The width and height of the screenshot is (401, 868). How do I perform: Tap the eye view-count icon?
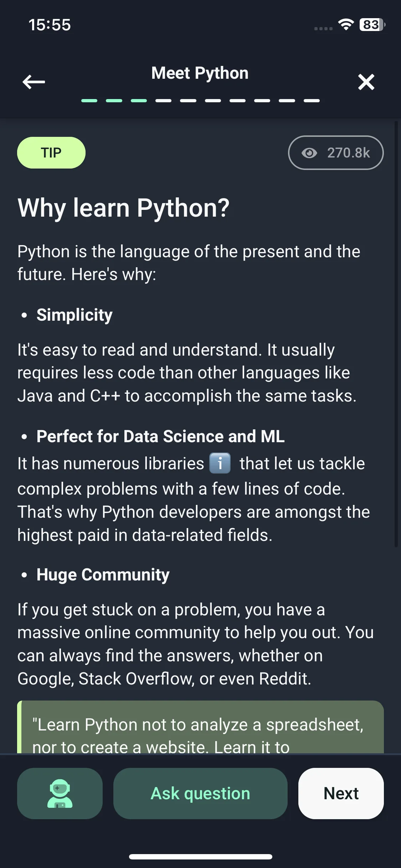(x=309, y=153)
